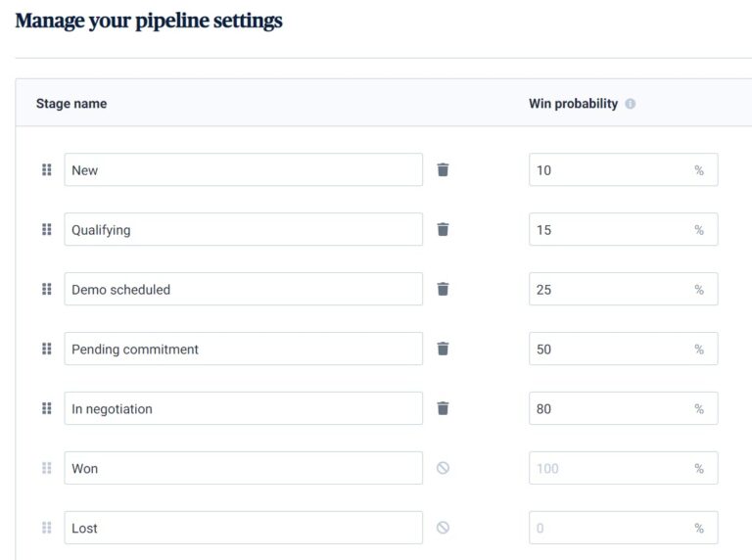752x560 pixels.
Task: Click drag handle beside New stage
Action: (x=46, y=169)
